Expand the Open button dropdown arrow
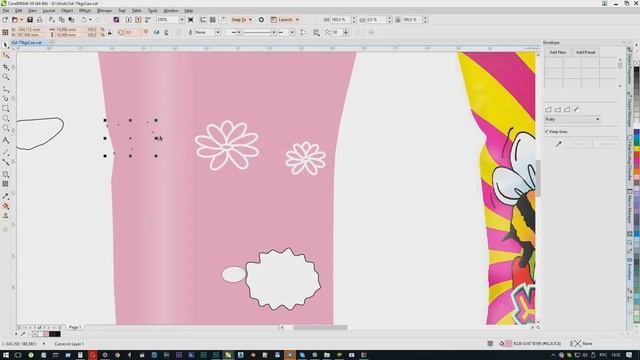The image size is (640, 360). pyautogui.click(x=21, y=20)
